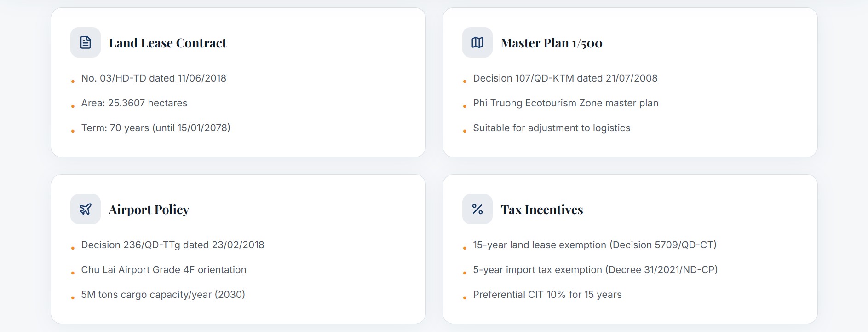Click Decision 236/QD-TTg dated 23/02/2018 text
868x332 pixels.
point(172,245)
